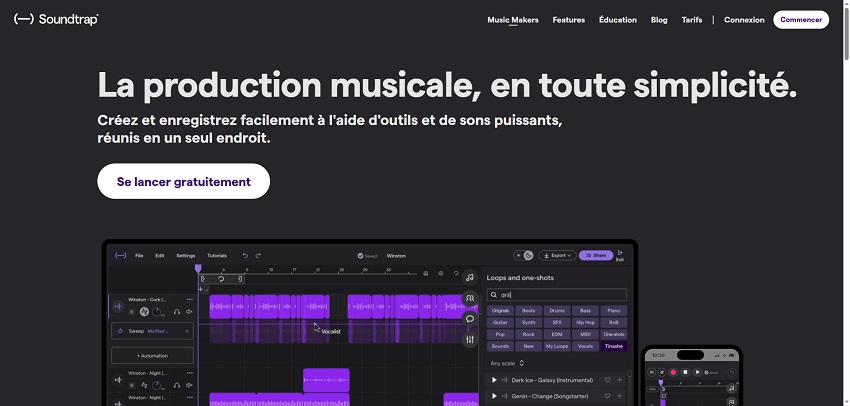850x406 pixels.
Task: Select the Hip Hop loop filter tag
Action: [585, 323]
